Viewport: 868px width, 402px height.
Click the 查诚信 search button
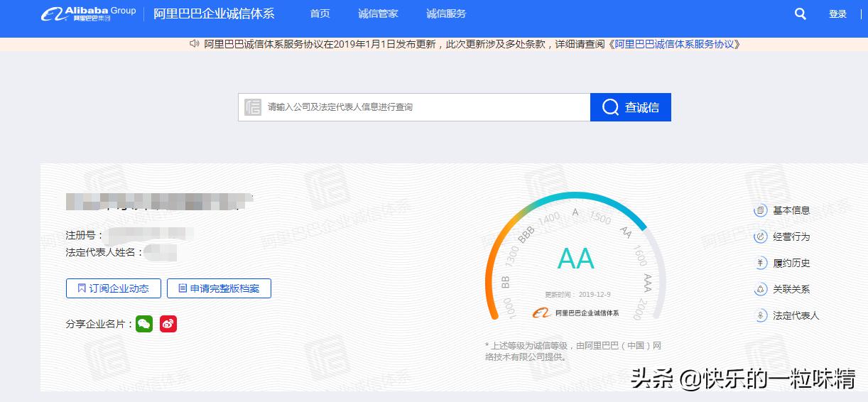pos(631,107)
